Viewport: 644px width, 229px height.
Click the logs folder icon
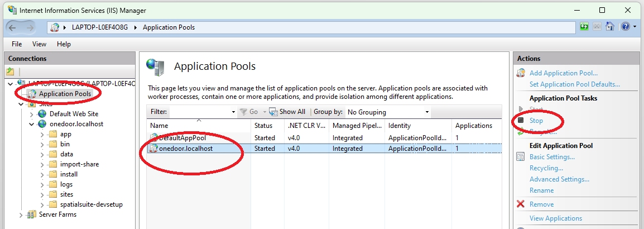coord(52,184)
